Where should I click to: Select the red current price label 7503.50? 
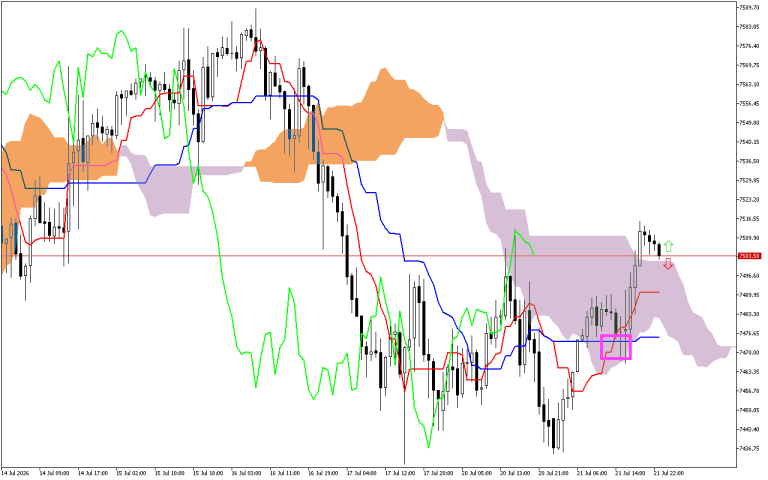tap(749, 256)
